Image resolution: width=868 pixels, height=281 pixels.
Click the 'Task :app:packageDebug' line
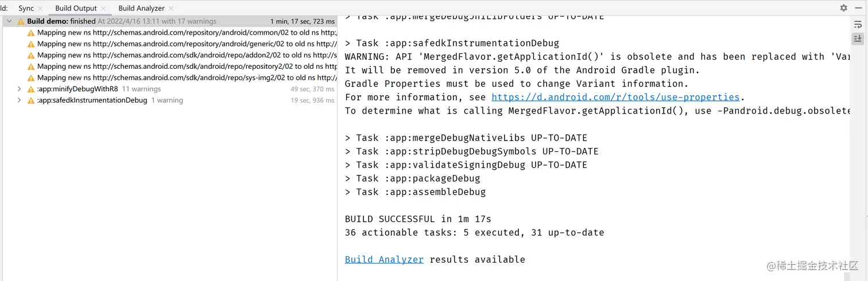click(x=412, y=178)
